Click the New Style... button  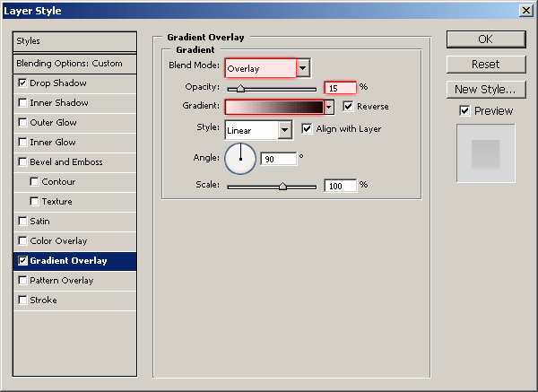pos(485,89)
